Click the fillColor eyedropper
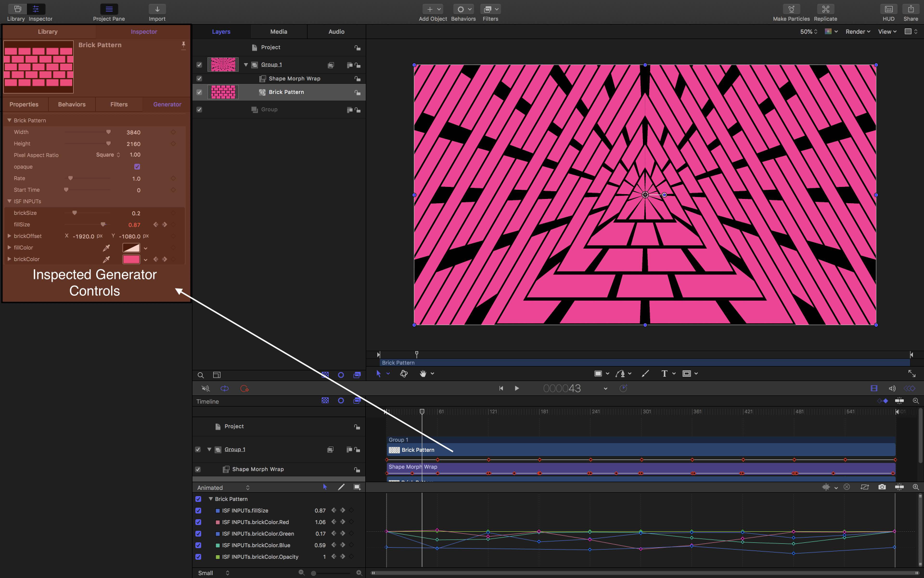The image size is (924, 578). coord(106,248)
